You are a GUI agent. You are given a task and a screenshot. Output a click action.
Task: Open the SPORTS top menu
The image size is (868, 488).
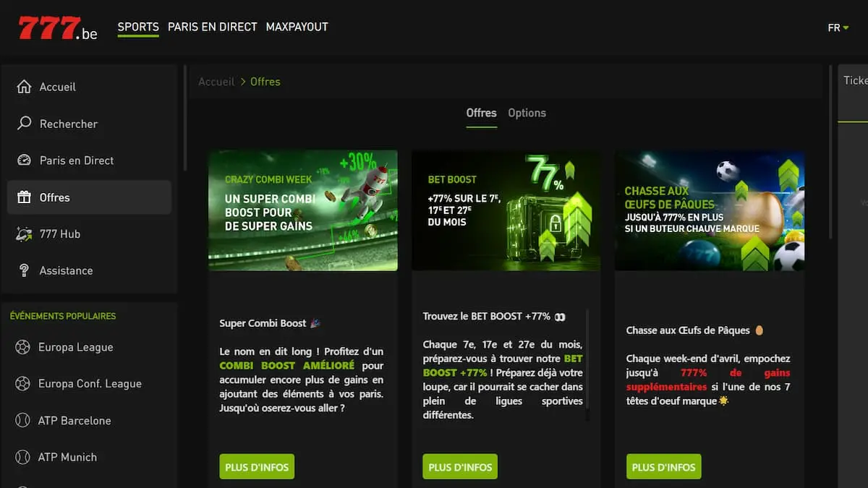tap(138, 27)
